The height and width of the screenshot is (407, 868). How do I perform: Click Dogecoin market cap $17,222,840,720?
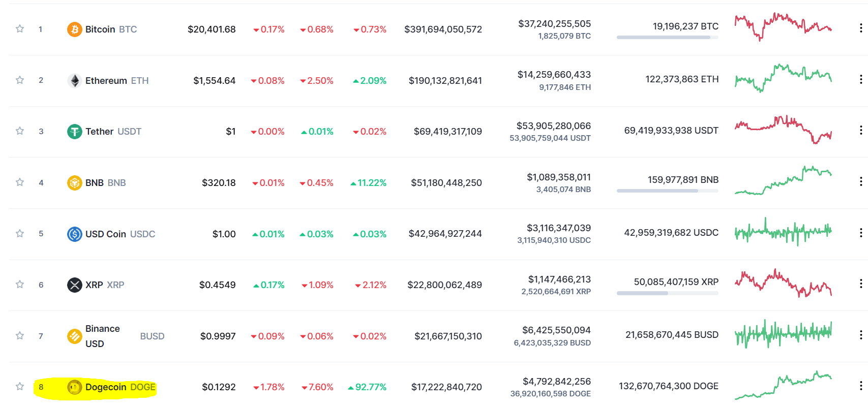click(446, 387)
